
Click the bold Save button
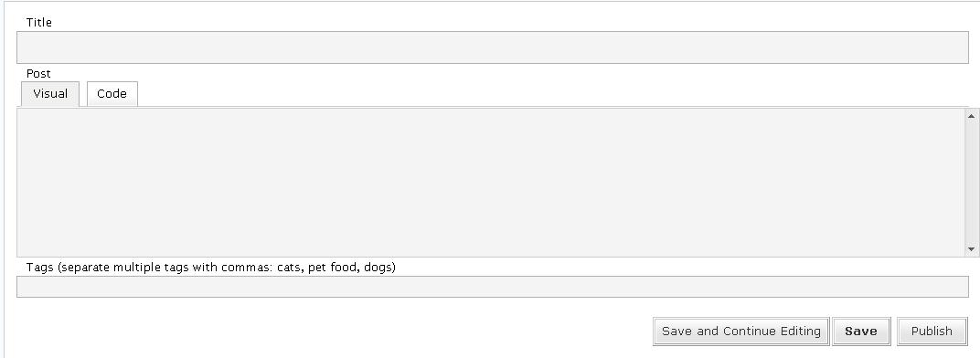coord(861,332)
